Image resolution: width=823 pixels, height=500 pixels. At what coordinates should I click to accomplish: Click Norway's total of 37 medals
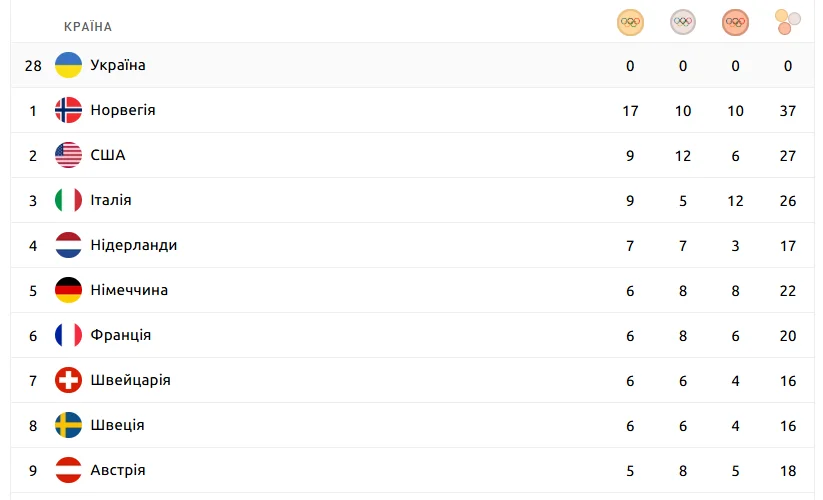click(788, 111)
